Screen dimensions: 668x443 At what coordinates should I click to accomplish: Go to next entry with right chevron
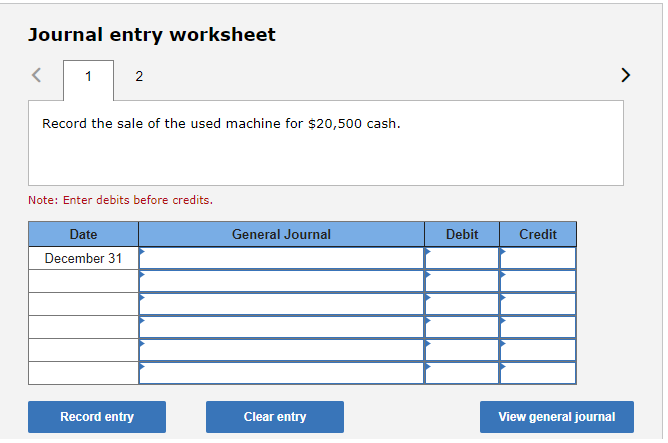tap(625, 75)
